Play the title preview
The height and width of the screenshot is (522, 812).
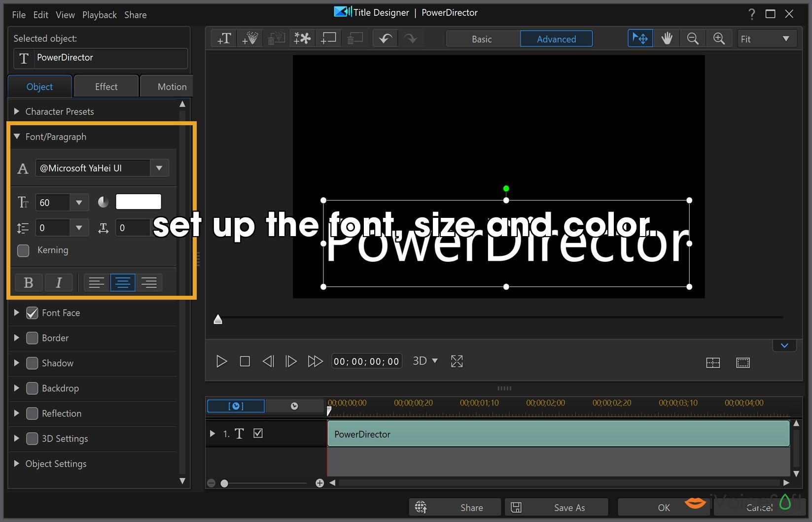(x=221, y=361)
